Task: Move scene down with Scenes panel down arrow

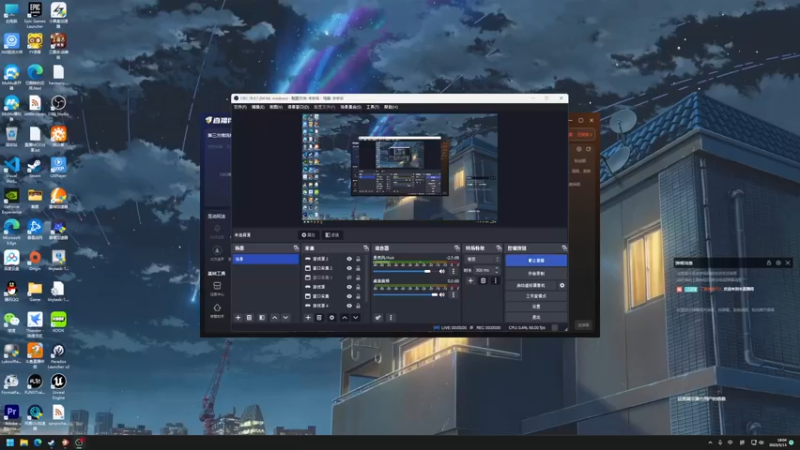Action: pyautogui.click(x=286, y=317)
